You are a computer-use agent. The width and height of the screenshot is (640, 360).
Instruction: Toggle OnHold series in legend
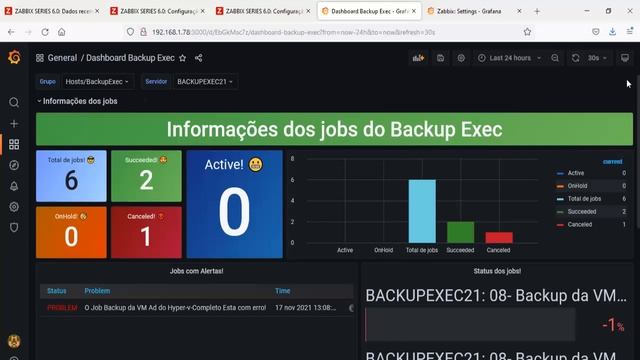pos(577,186)
